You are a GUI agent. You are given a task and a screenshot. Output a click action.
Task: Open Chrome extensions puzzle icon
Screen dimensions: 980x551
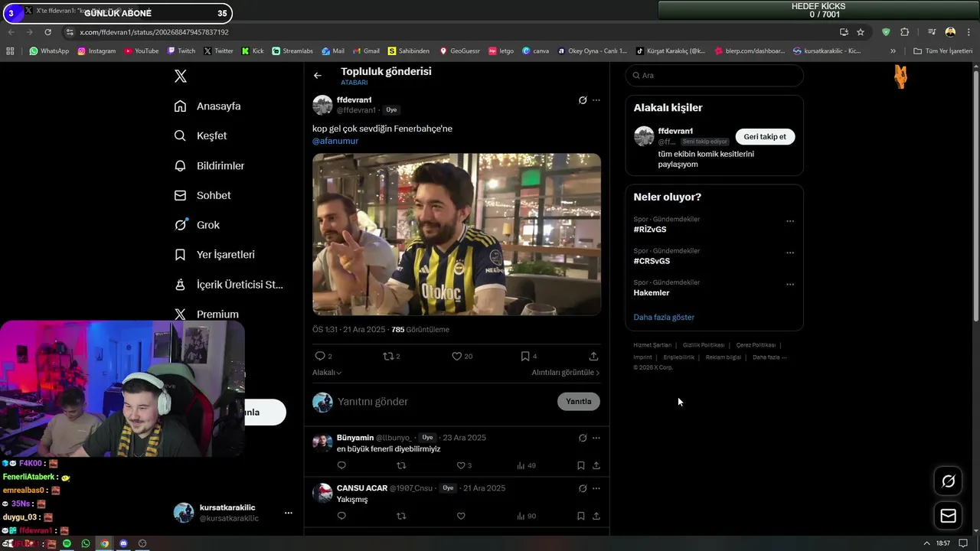[x=904, y=32]
